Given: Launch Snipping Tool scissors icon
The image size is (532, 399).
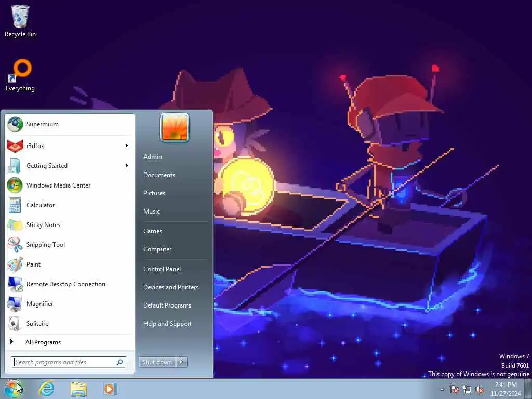Looking at the screenshot, I should (15, 245).
